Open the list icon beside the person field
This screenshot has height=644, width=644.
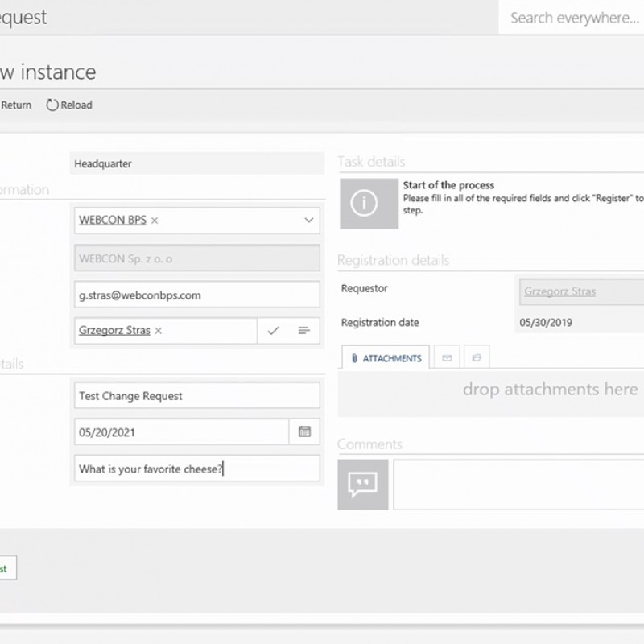(x=303, y=331)
